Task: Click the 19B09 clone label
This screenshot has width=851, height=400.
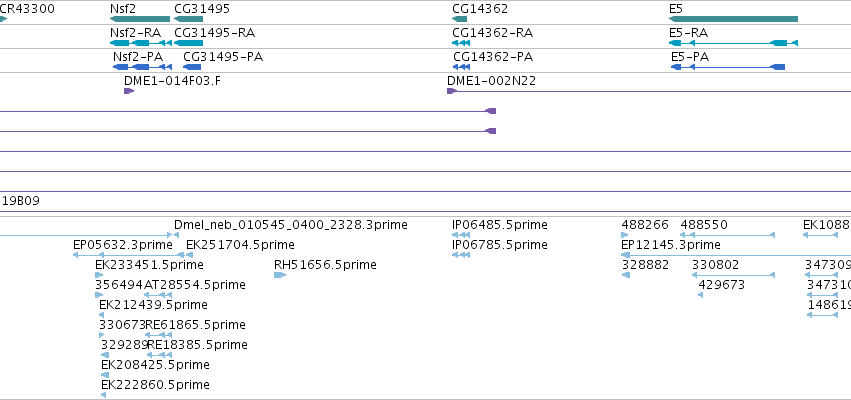Action: tap(20, 201)
